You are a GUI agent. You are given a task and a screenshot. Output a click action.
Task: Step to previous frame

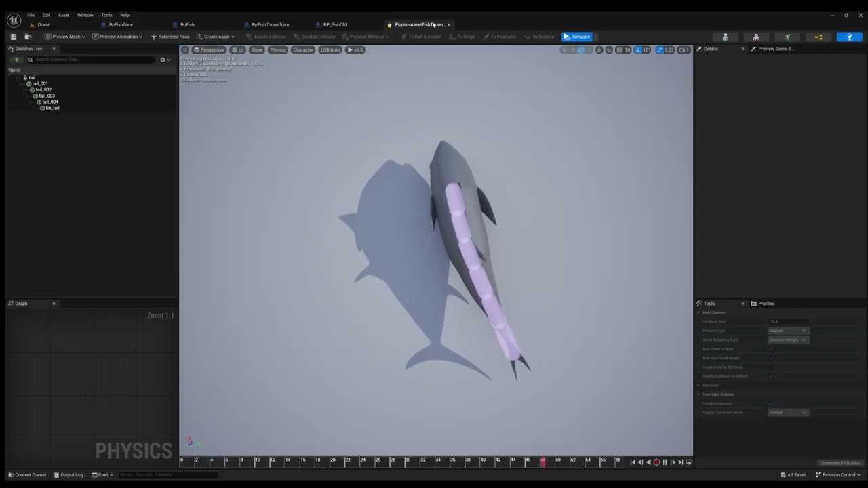(x=640, y=462)
